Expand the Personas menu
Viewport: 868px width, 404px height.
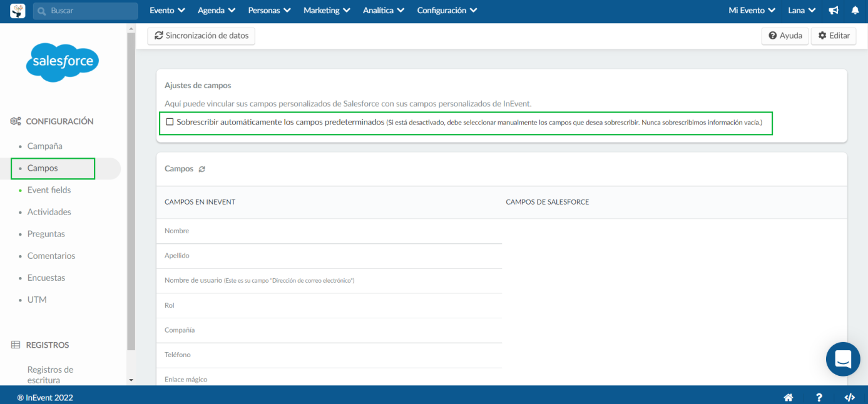pyautogui.click(x=269, y=11)
